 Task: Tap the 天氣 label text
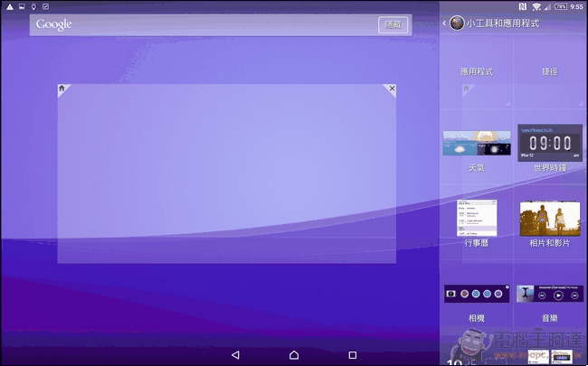click(x=477, y=168)
